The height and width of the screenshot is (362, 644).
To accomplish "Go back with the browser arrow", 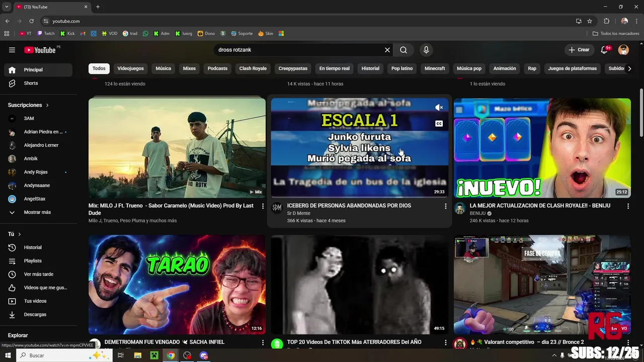I will (x=7, y=21).
